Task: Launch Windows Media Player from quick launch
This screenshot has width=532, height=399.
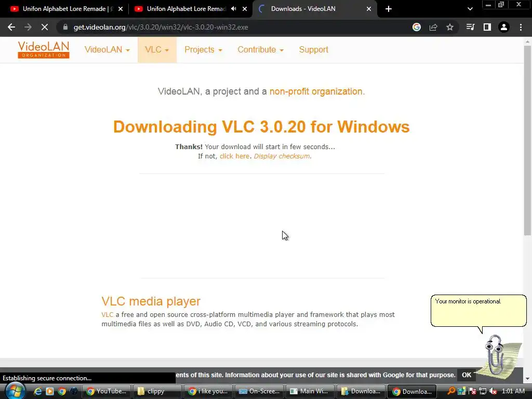Action: coord(49,391)
